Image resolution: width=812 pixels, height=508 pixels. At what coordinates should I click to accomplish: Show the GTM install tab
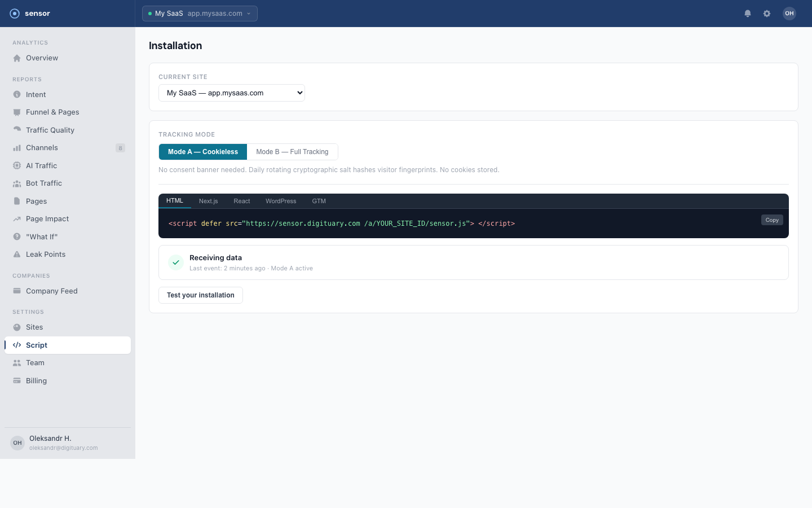[x=319, y=201]
